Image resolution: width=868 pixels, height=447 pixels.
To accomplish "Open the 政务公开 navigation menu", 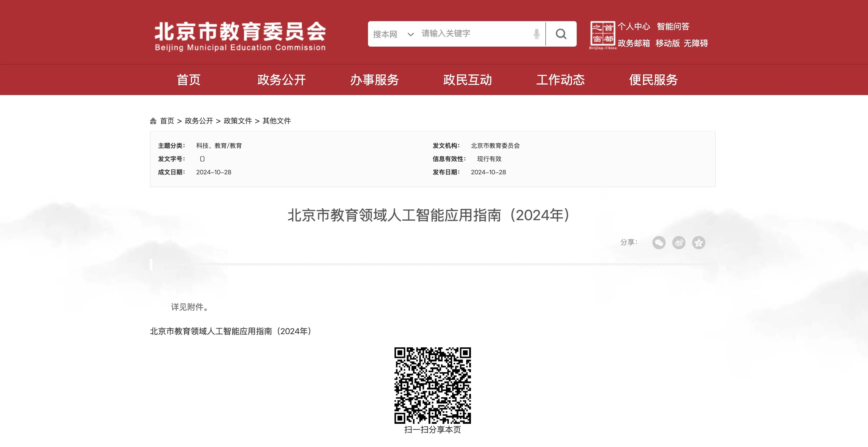I will pyautogui.click(x=281, y=80).
